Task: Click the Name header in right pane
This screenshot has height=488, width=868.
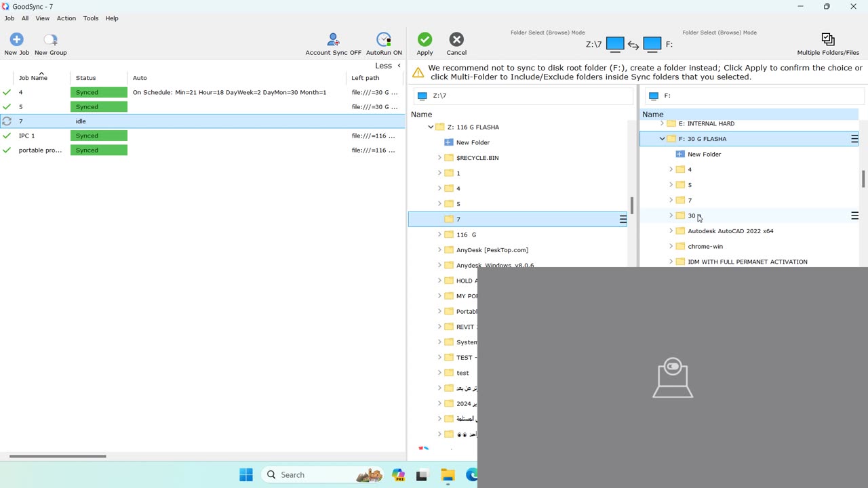Action: (x=653, y=115)
